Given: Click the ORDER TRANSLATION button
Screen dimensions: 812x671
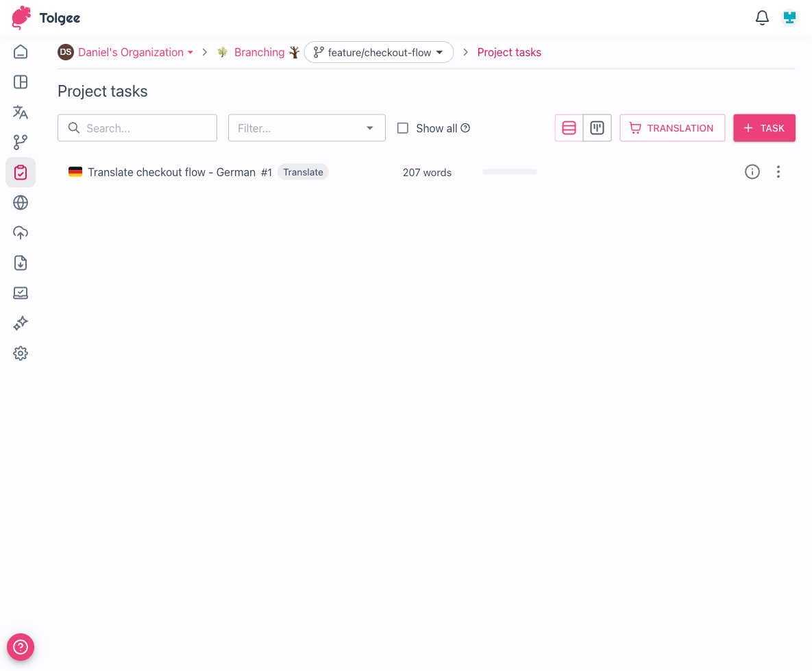Looking at the screenshot, I should 672,127.
